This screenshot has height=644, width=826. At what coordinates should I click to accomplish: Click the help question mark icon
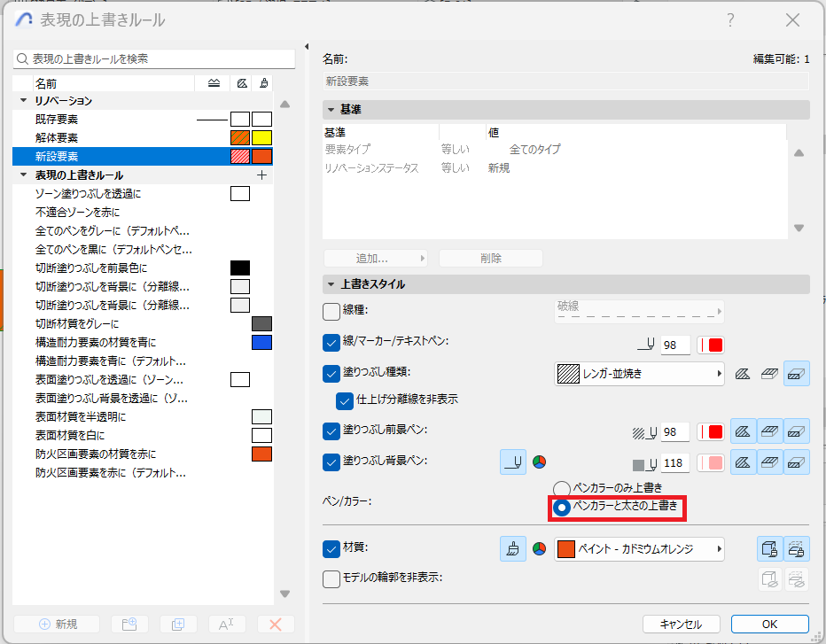(x=730, y=20)
